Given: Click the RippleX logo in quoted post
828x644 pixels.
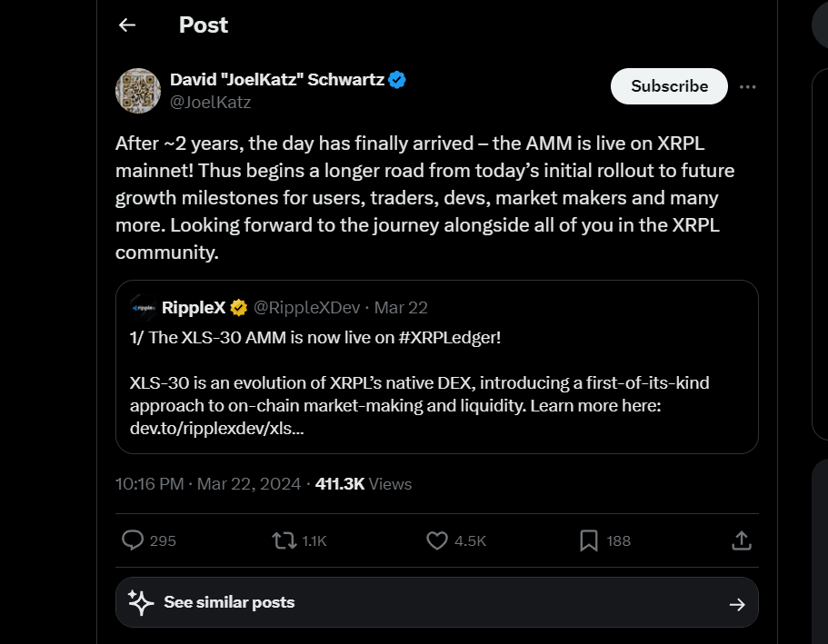Looking at the screenshot, I should (143, 308).
